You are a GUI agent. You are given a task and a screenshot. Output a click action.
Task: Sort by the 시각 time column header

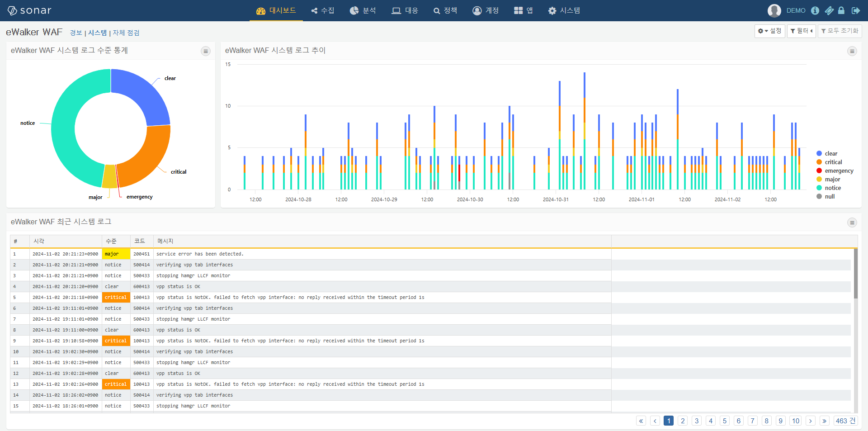pyautogui.click(x=66, y=241)
